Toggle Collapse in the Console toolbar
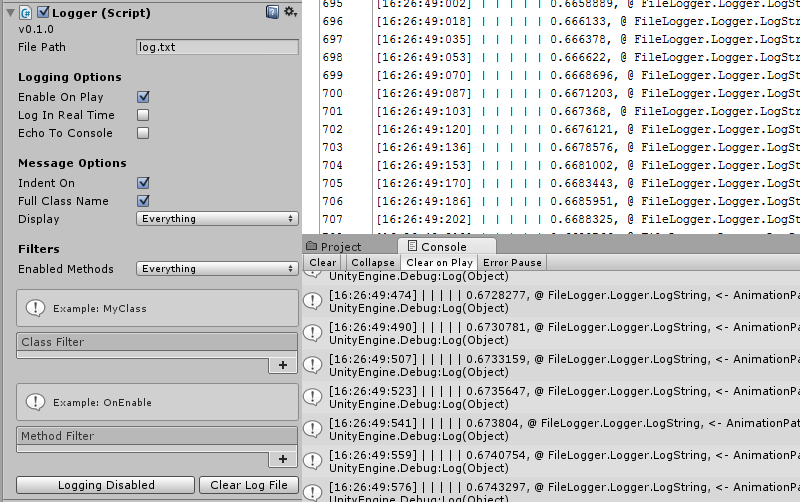 tap(373, 262)
